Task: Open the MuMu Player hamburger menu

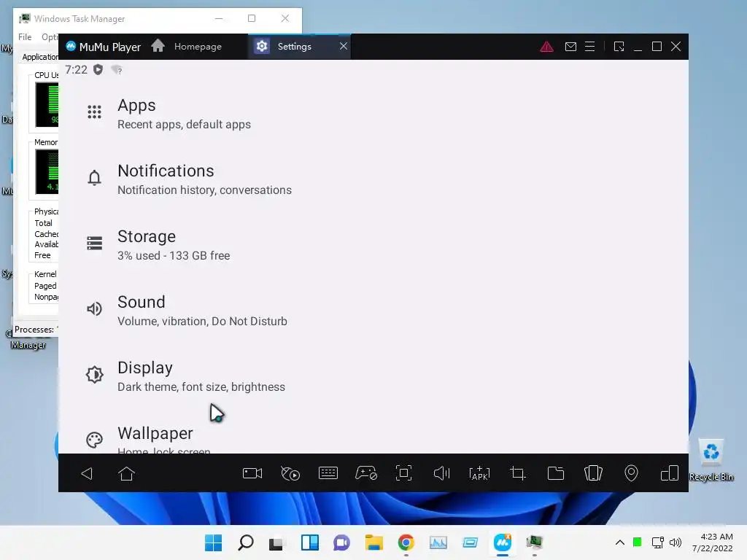Action: pyautogui.click(x=589, y=47)
